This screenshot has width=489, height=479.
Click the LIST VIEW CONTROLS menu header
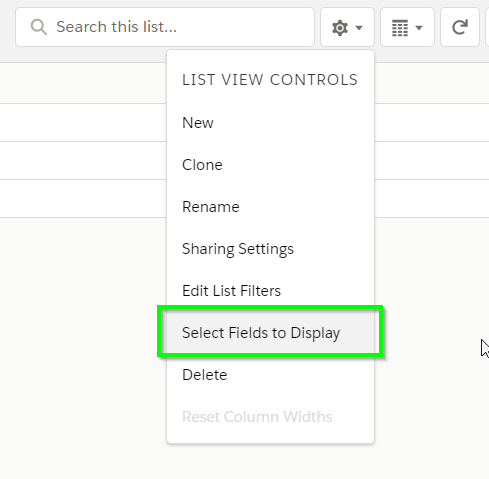click(x=270, y=80)
